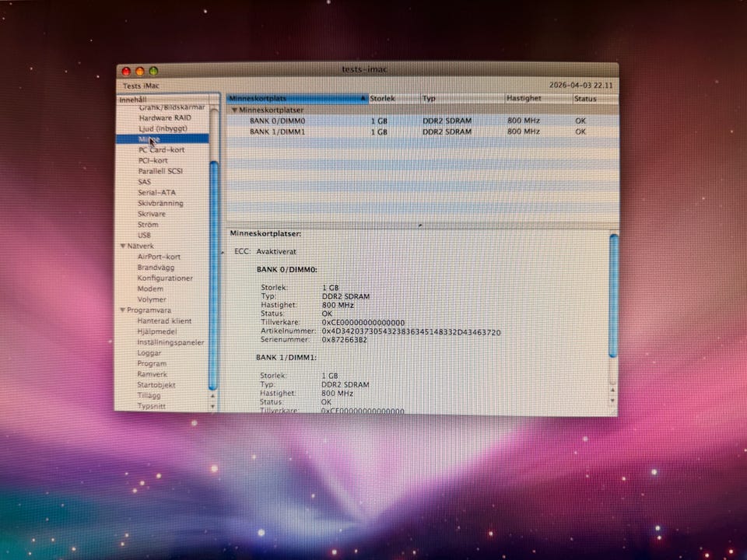Click the details pane scroll down arrow
Screen dimensions: 747x560
point(612,401)
